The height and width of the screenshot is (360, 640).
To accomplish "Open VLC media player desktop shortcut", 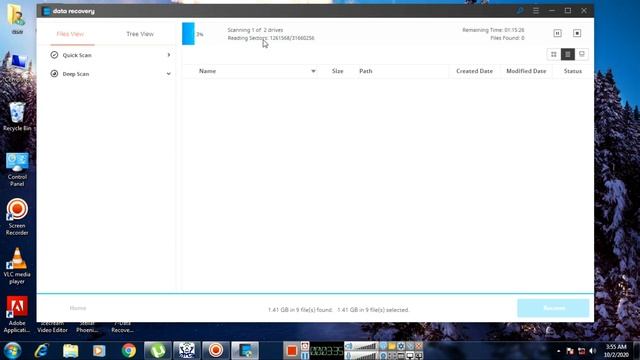I will pyautogui.click(x=17, y=266).
